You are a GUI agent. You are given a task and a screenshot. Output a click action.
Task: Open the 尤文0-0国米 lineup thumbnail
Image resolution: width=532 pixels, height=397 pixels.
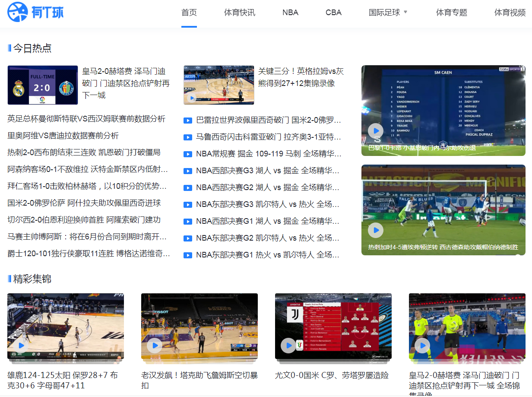pos(333,326)
